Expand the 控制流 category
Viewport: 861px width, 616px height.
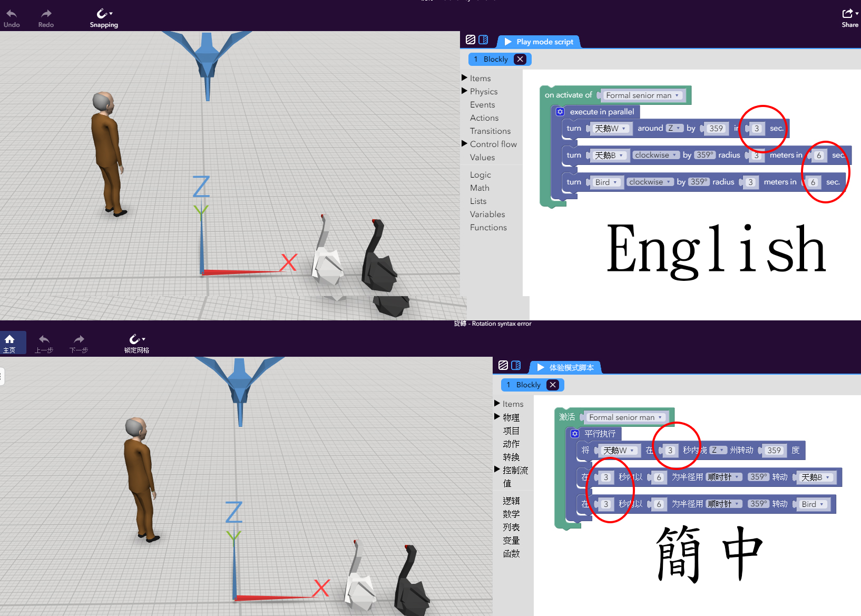[x=515, y=470]
